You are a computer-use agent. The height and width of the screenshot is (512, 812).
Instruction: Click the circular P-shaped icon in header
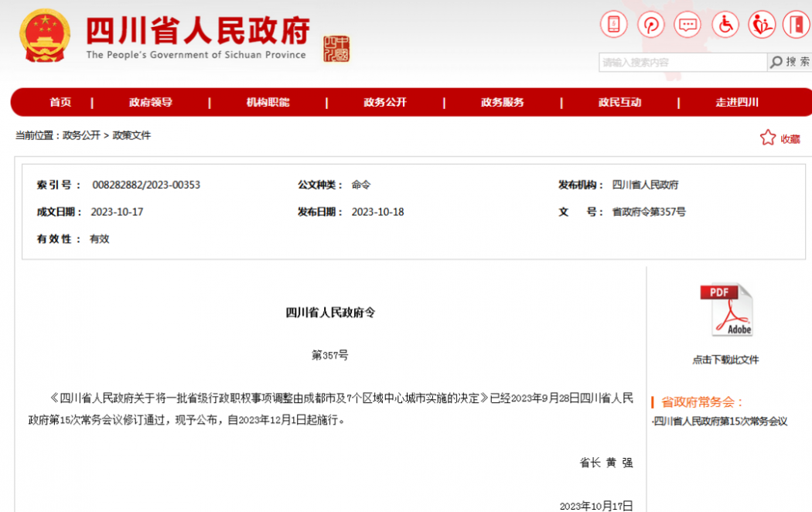click(x=650, y=25)
